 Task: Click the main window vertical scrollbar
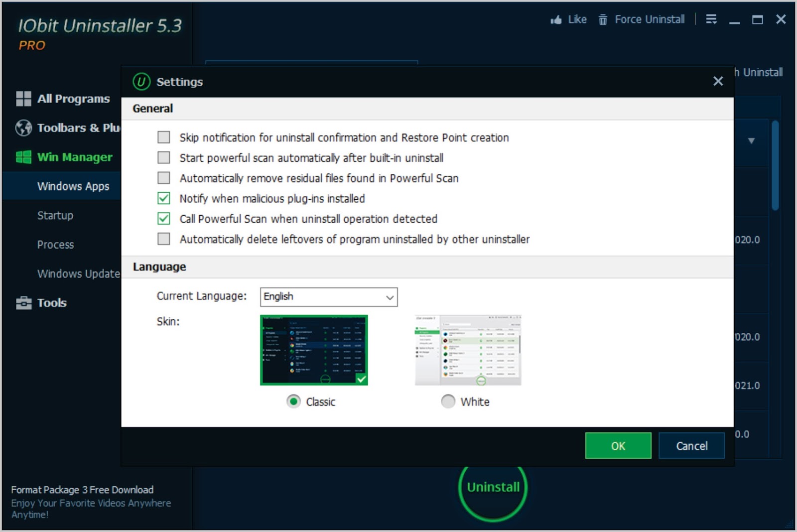click(775, 165)
